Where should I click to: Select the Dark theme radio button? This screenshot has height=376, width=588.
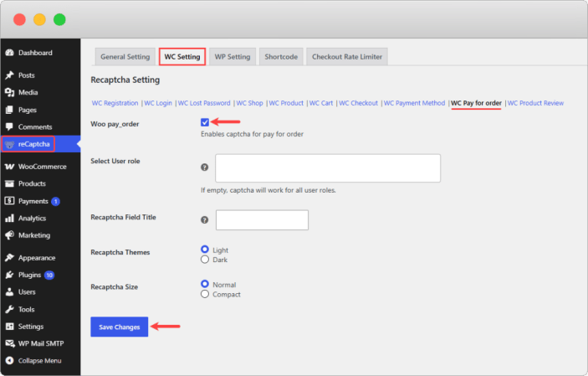[x=205, y=260]
